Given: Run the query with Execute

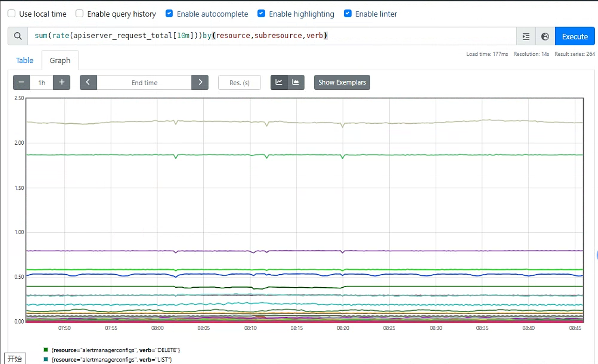Looking at the screenshot, I should pyautogui.click(x=575, y=36).
